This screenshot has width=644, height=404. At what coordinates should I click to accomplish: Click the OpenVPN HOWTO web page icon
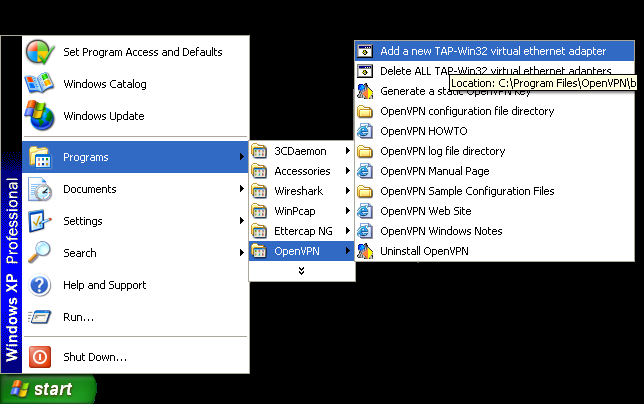click(365, 131)
